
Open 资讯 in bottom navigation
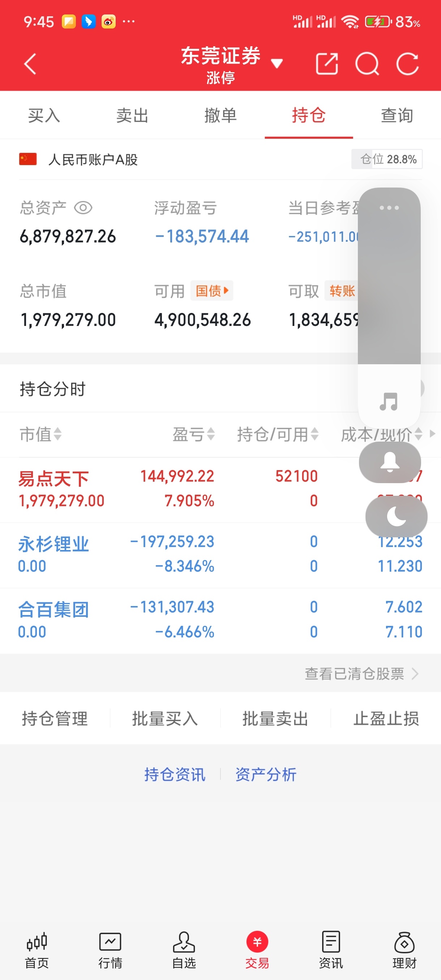click(331, 950)
